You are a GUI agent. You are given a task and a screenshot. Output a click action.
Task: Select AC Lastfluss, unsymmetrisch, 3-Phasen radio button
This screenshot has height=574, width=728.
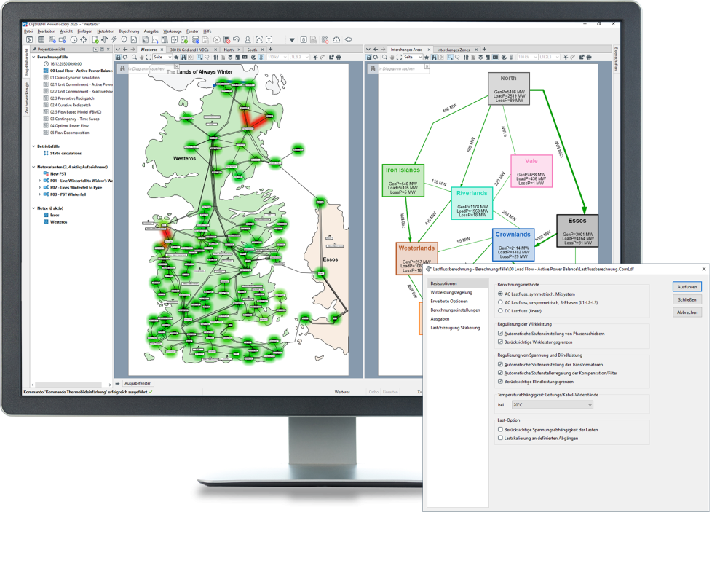tap(500, 302)
